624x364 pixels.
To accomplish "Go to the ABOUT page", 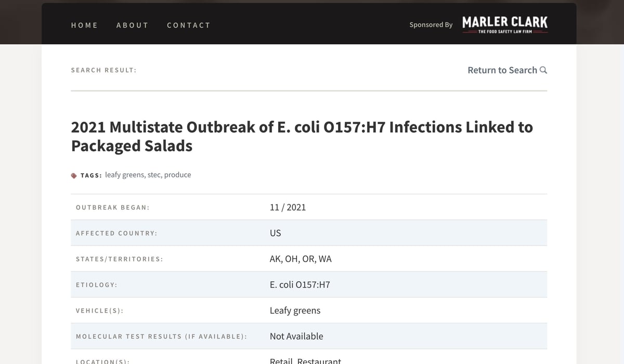I will pos(132,25).
